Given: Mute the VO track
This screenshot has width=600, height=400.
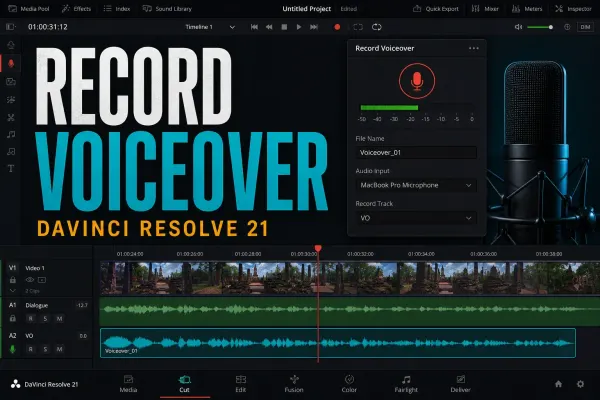Looking at the screenshot, I should [59, 349].
